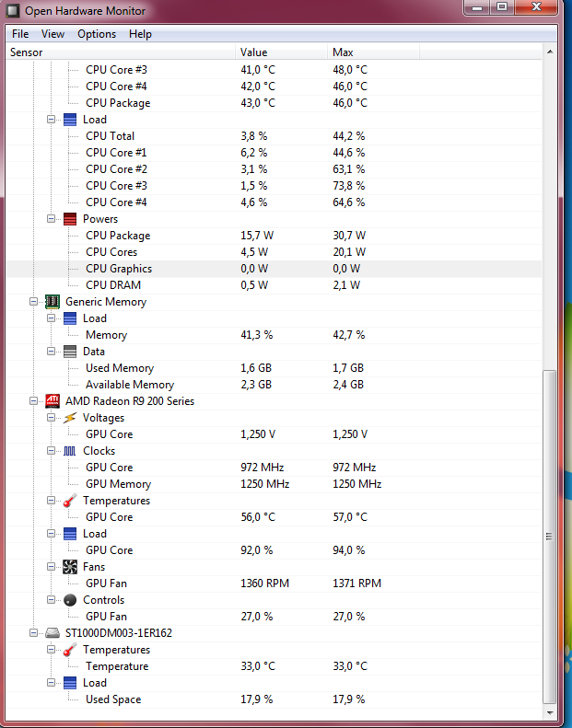Select the CPU DRAM row

[274, 285]
